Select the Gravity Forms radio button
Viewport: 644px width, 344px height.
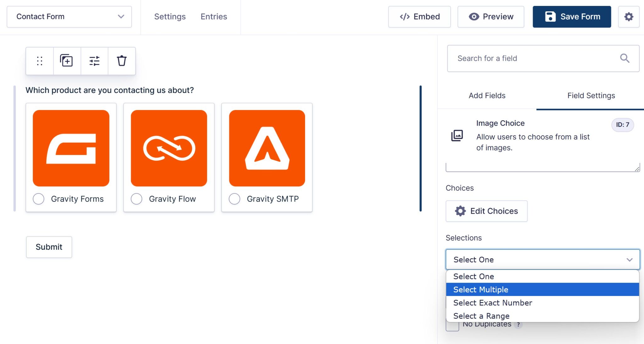(x=38, y=199)
